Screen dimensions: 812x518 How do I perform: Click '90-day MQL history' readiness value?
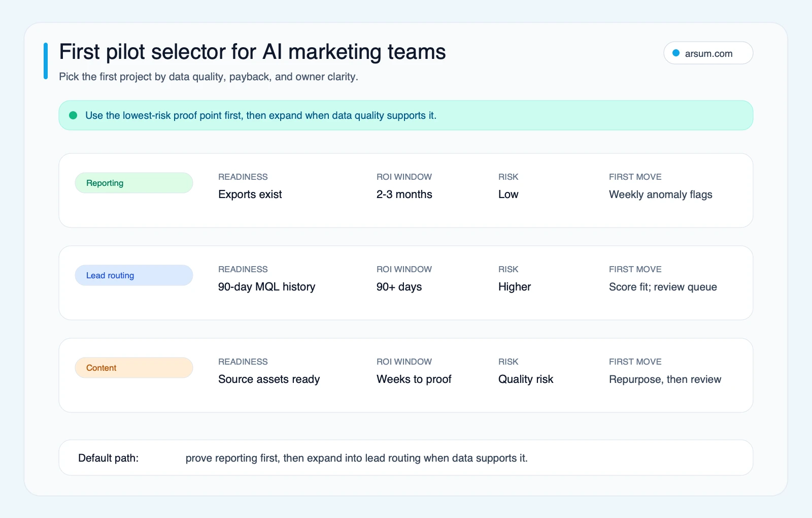267,287
